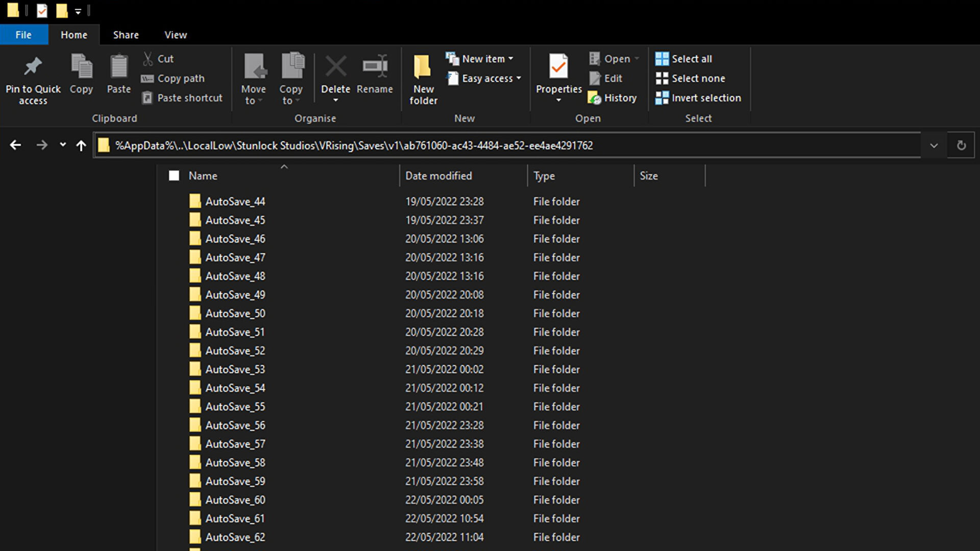Toggle the select all checkbox at top
Image resolution: width=980 pixels, height=551 pixels.
[x=174, y=176]
